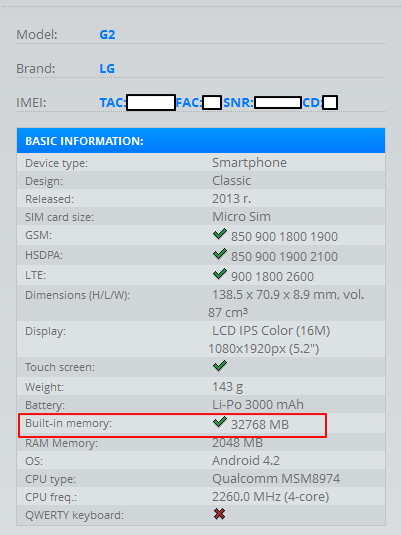
Task: Click the 'Android 4.2' OS value
Action: (x=246, y=461)
